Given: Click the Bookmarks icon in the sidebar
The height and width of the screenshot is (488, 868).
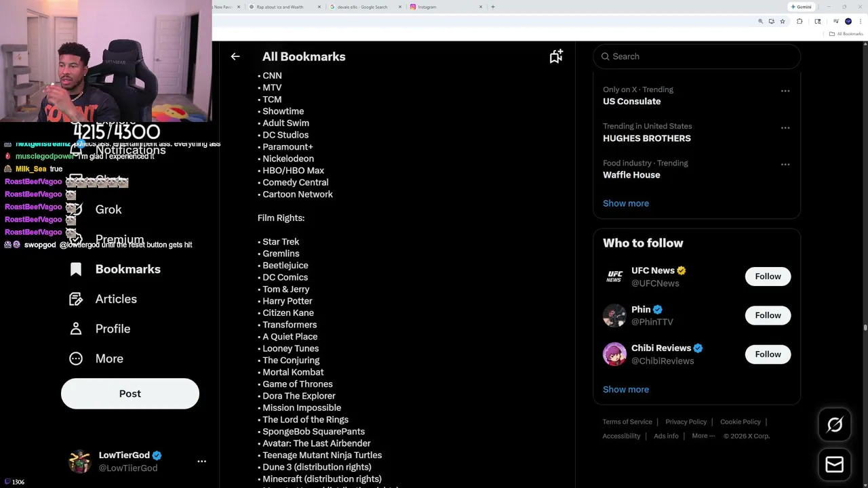Looking at the screenshot, I should click(76, 269).
